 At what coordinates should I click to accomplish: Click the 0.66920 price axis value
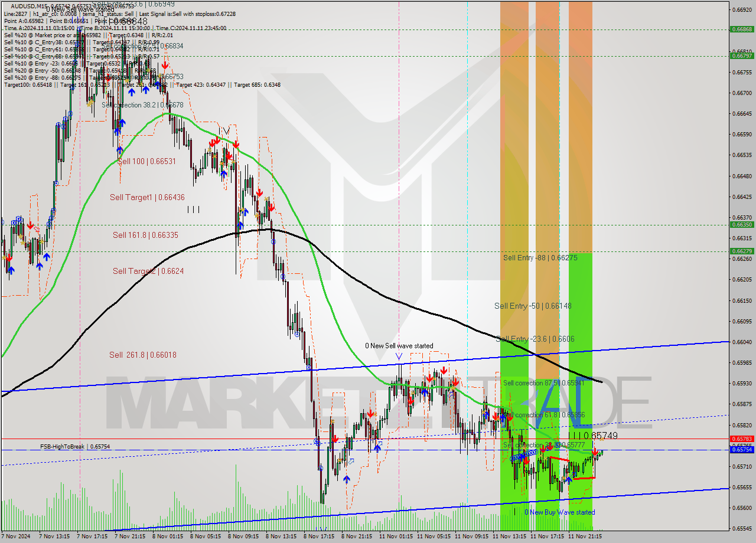coord(742,10)
